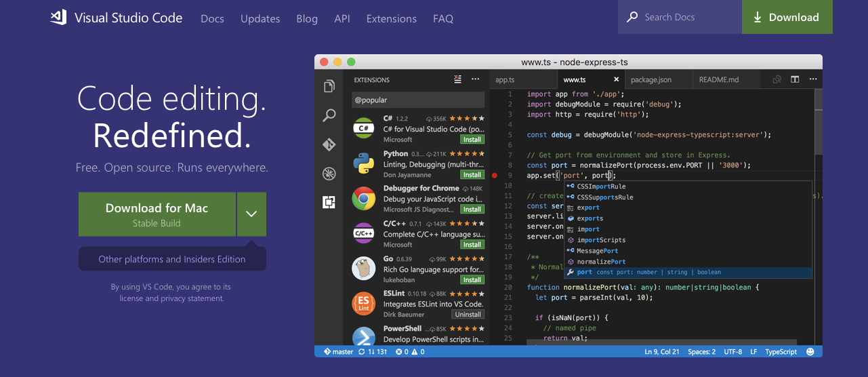Open the Explorer files icon in activity bar
The width and height of the screenshot is (868, 377).
pos(329,86)
